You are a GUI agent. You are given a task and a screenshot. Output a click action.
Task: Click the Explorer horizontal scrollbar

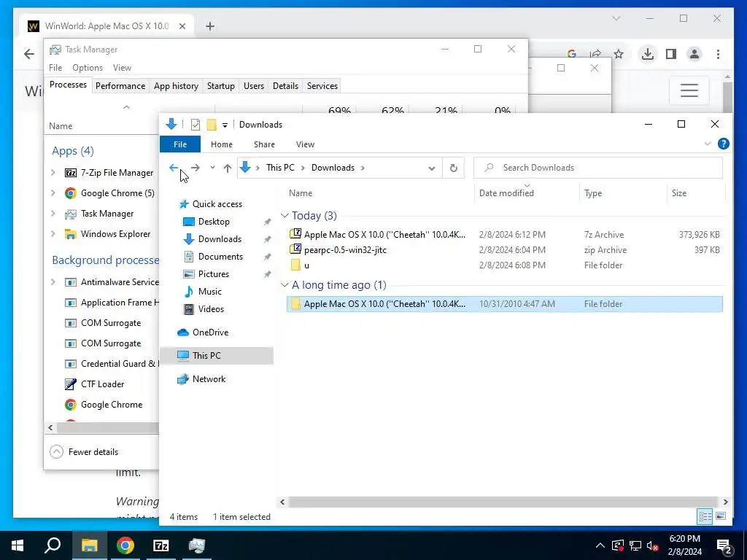(503, 502)
